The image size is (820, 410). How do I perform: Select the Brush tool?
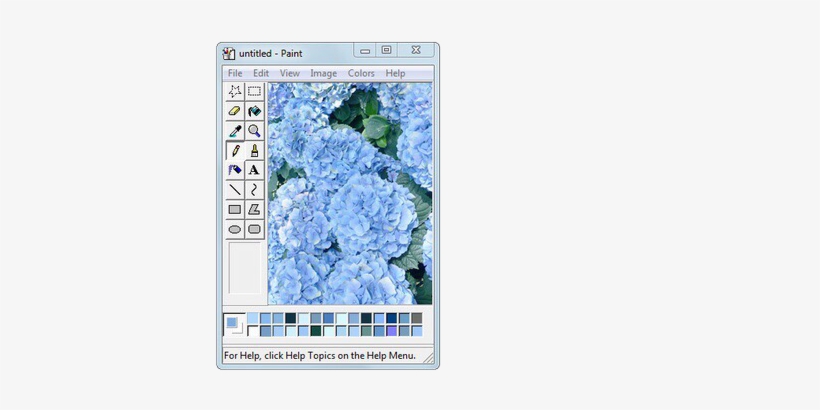point(254,151)
